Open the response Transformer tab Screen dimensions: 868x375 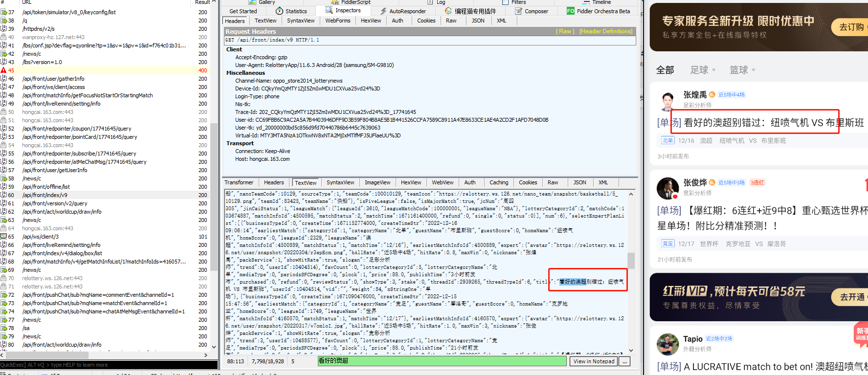tap(239, 182)
